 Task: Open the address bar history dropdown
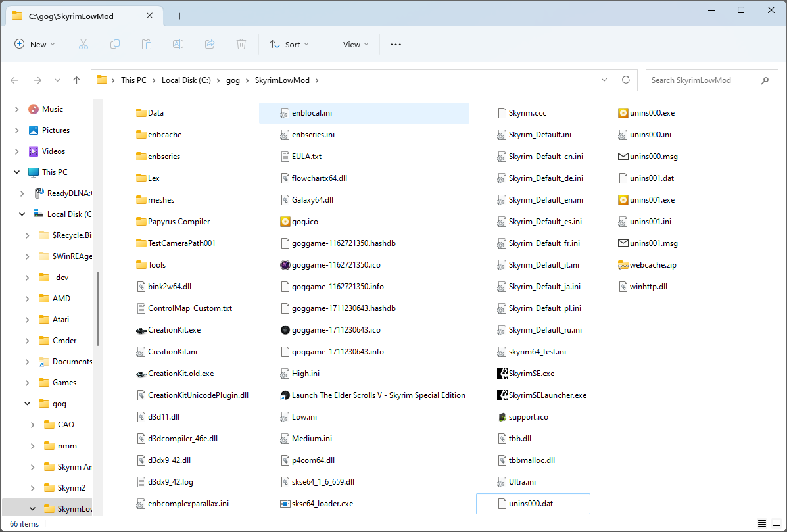point(604,80)
